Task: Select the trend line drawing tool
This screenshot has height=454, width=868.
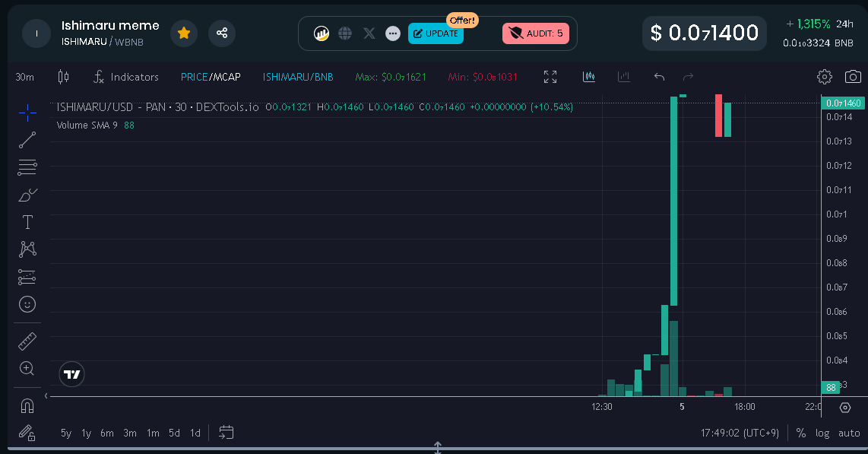Action: click(x=27, y=140)
